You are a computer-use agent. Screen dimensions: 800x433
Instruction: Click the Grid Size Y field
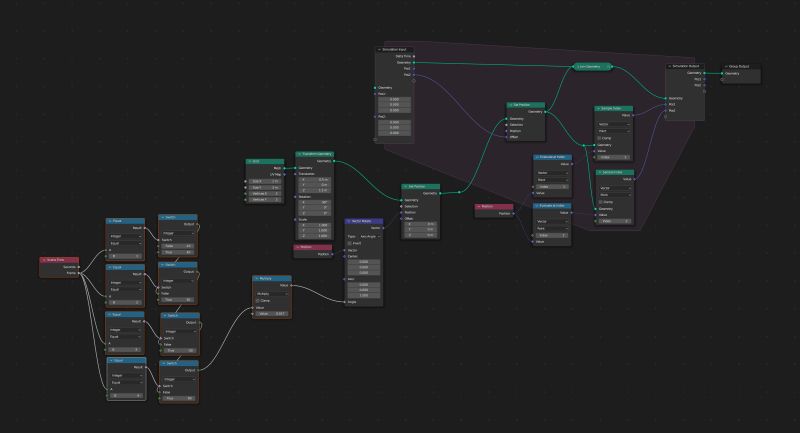265,187
